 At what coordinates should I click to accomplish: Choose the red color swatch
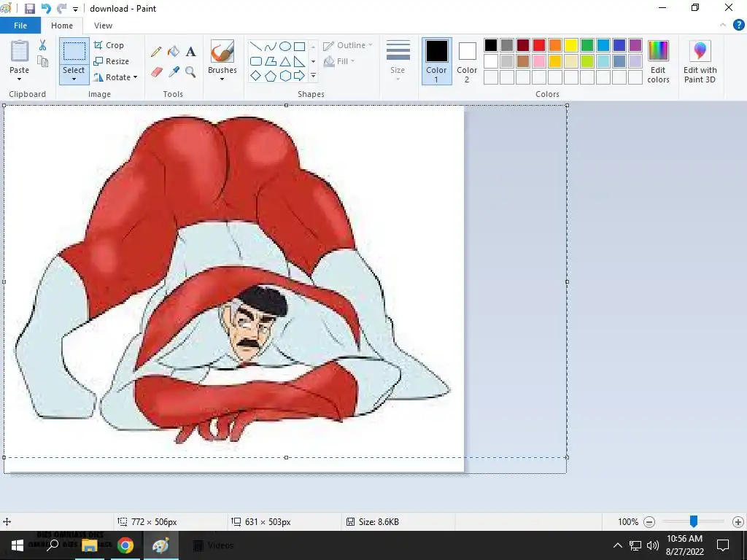539,45
